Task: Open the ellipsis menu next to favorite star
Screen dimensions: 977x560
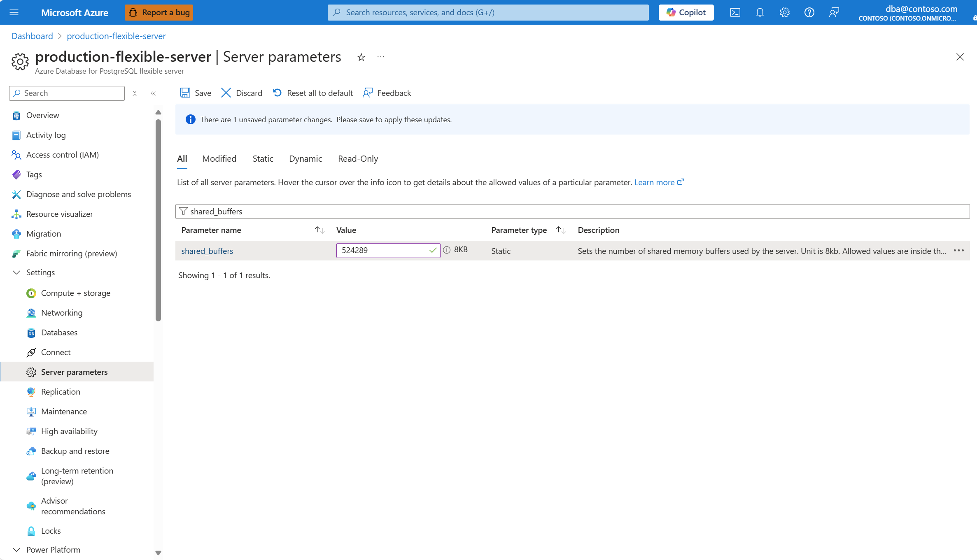Action: point(380,57)
